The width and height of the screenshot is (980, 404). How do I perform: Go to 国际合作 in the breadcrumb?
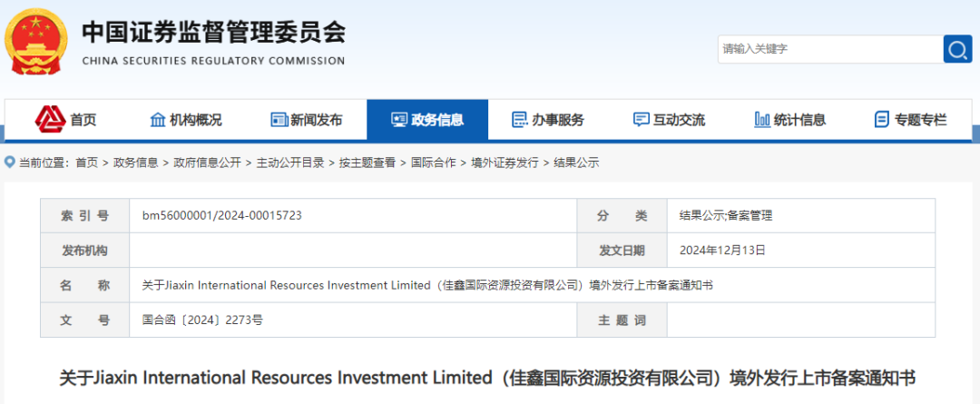tap(433, 163)
